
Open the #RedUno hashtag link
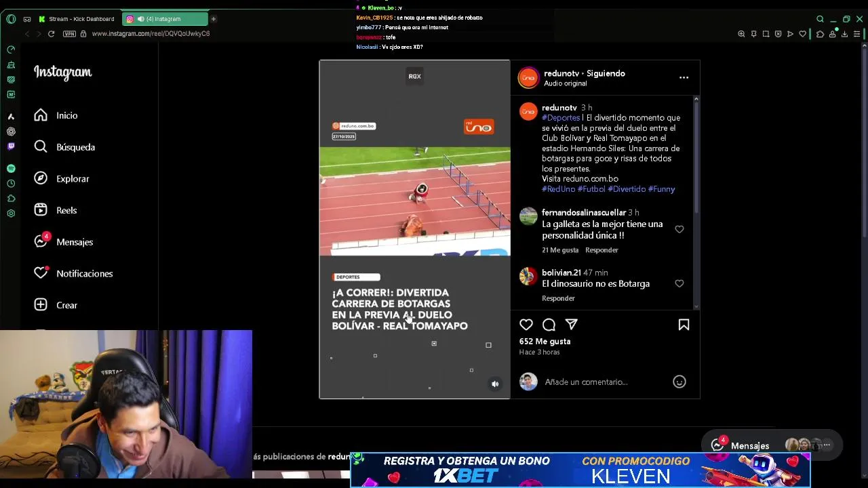coord(558,189)
